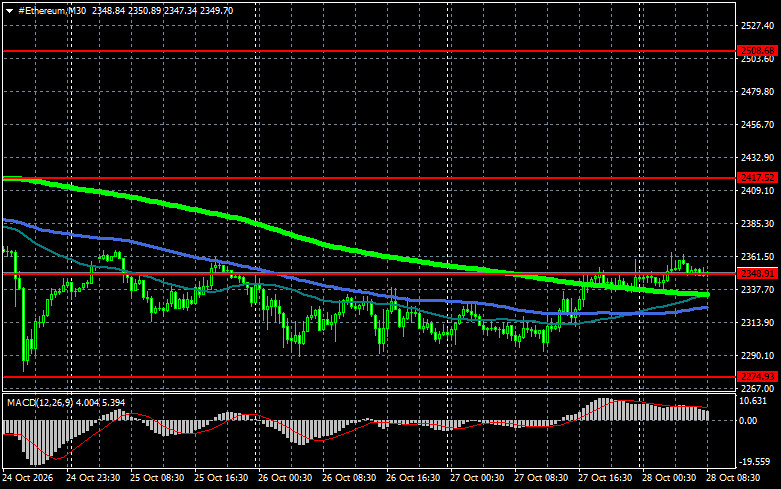This screenshot has width=781, height=489.
Task: Click the 0.00 MACD zero level value
Action: 748,421
